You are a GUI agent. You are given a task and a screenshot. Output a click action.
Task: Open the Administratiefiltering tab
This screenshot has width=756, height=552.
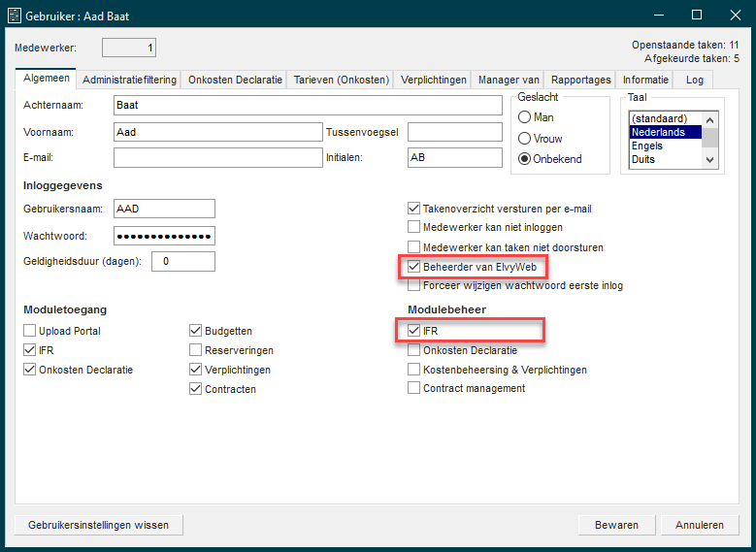pos(129,80)
